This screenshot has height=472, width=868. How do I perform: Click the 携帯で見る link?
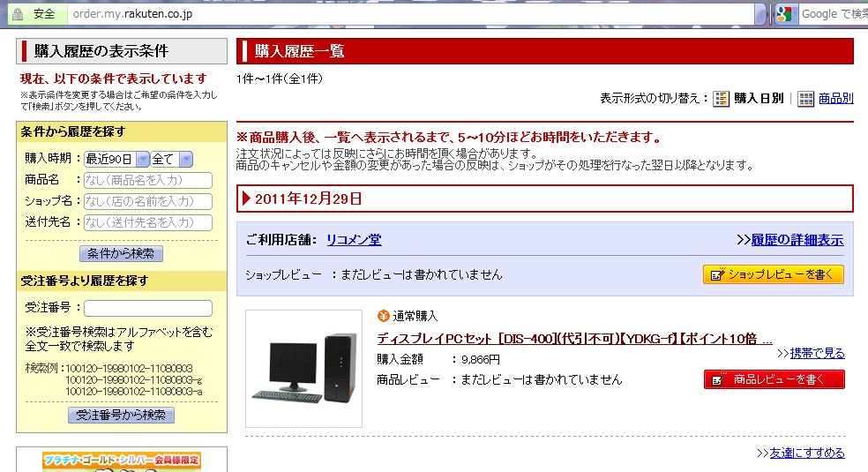click(817, 353)
